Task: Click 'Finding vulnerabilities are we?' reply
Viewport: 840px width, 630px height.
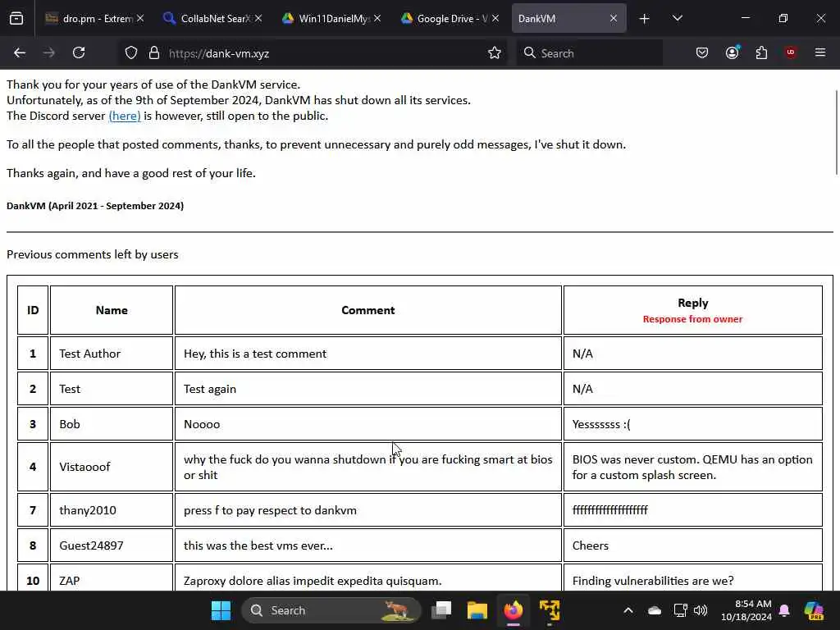Action: pos(692,577)
